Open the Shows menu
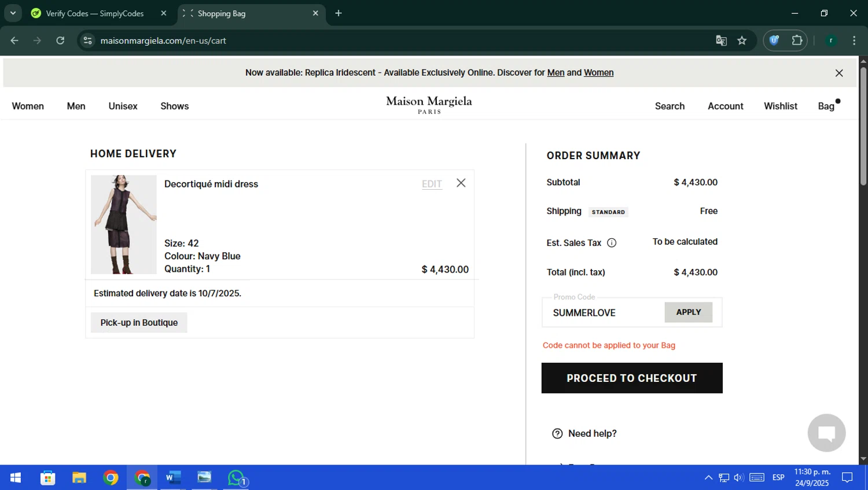The image size is (868, 490). (175, 106)
